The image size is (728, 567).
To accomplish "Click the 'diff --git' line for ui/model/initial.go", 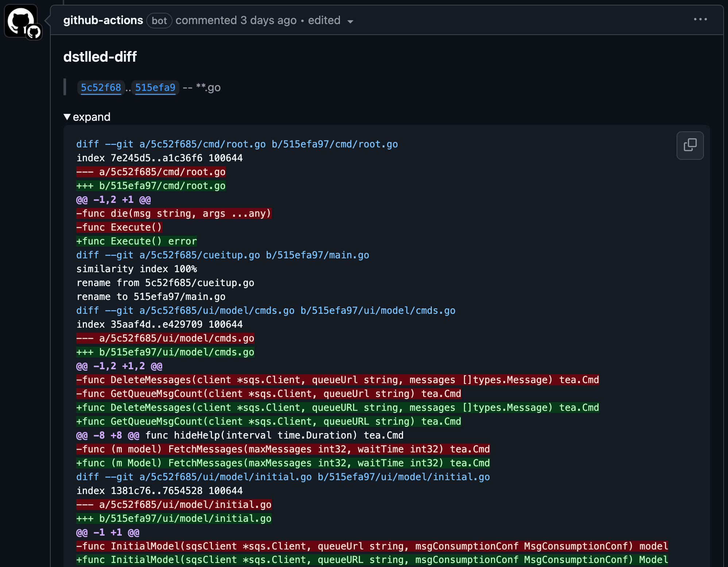I will (x=283, y=477).
